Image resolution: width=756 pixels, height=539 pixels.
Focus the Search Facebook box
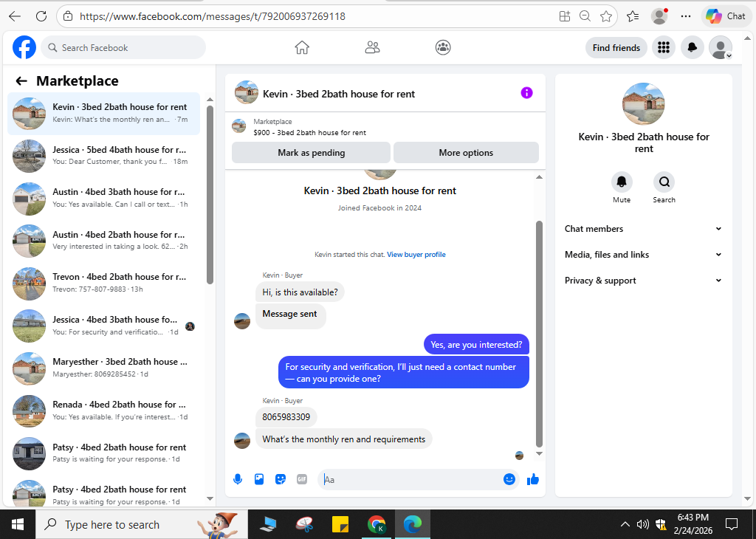[123, 48]
